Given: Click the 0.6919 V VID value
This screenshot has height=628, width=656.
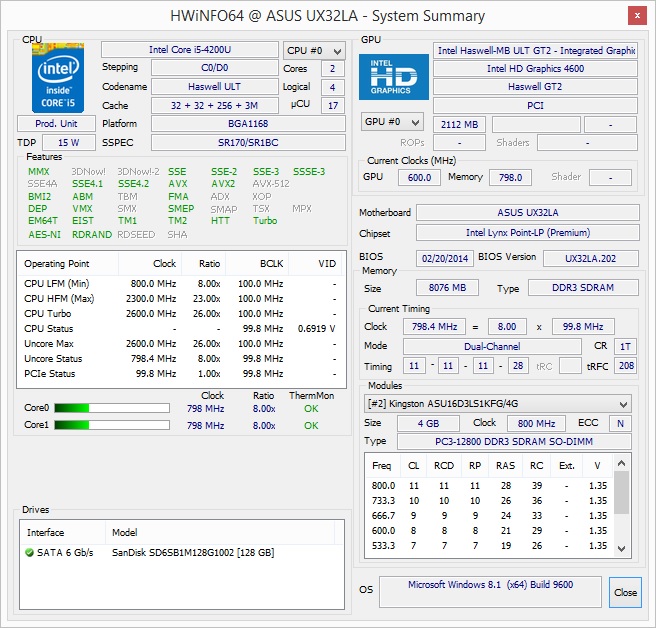Looking at the screenshot, I should pos(316,329).
